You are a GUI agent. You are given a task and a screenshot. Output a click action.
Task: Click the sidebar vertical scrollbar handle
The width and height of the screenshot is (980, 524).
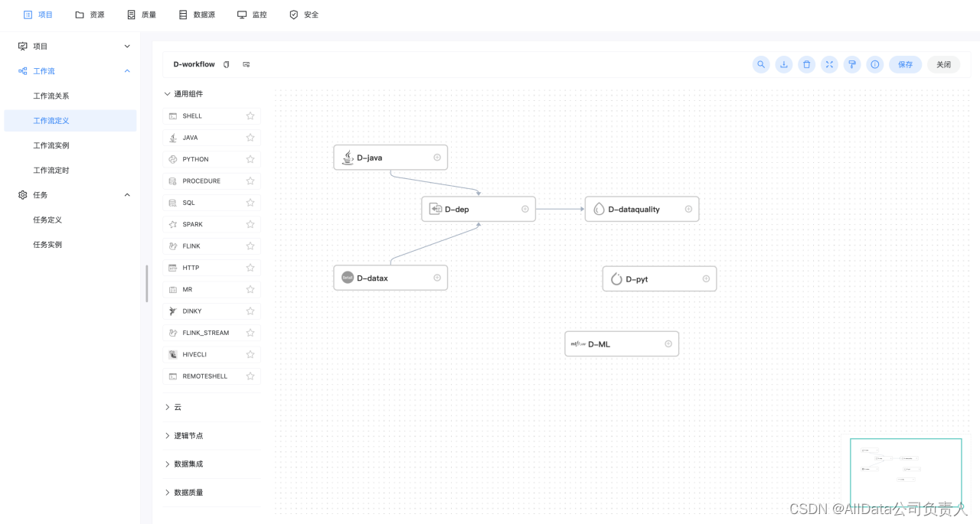click(146, 284)
